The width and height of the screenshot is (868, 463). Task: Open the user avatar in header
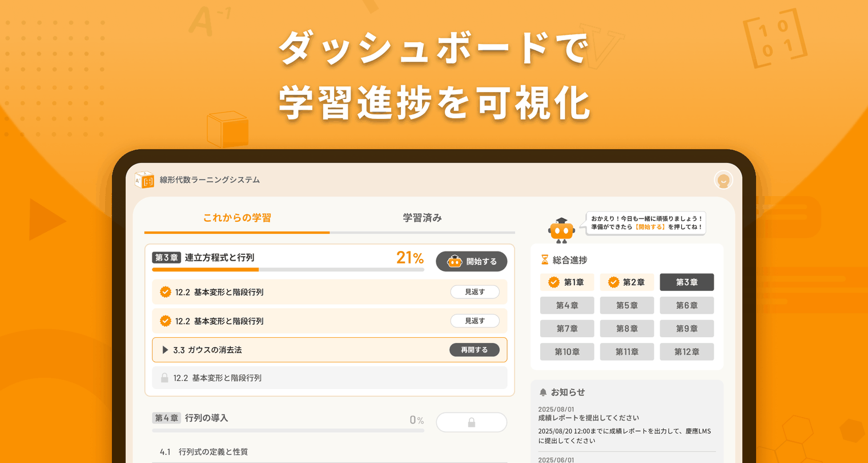(724, 180)
